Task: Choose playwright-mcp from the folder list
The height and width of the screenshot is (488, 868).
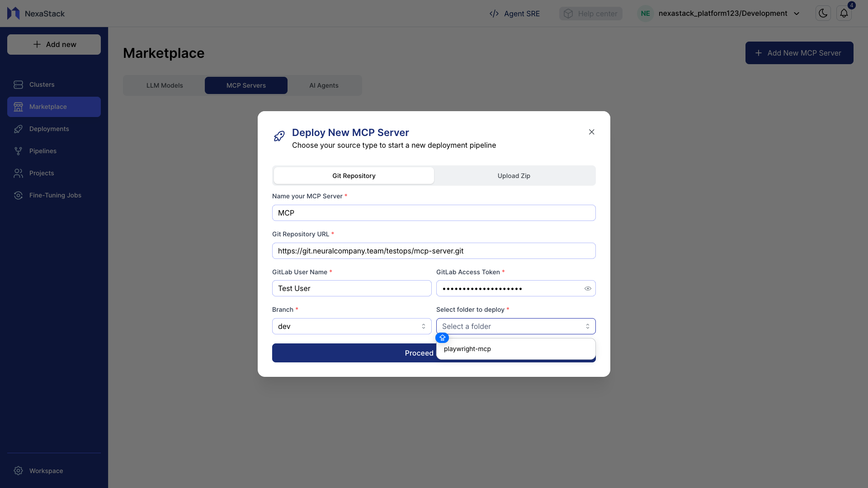Action: coord(467,349)
